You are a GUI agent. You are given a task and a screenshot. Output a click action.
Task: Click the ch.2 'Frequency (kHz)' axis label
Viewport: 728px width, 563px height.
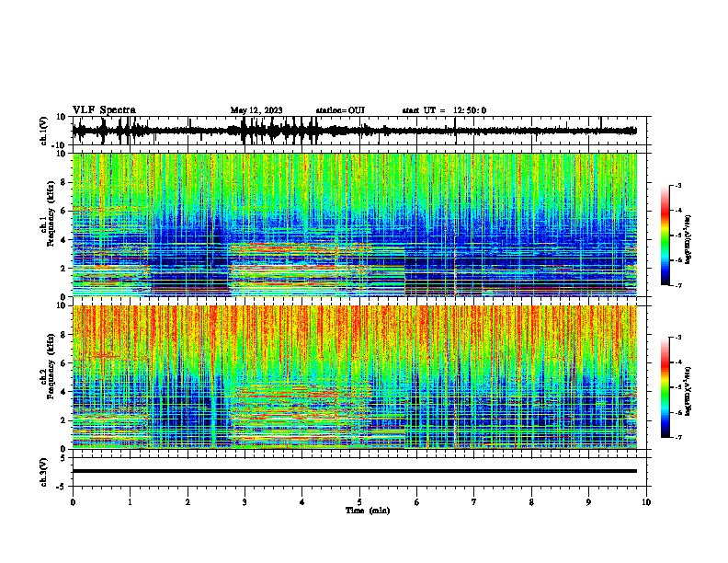point(50,366)
